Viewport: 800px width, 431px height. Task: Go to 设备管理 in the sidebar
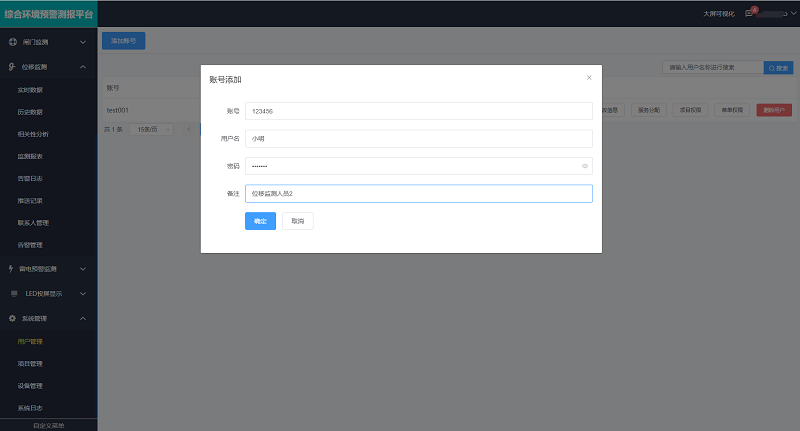coord(31,386)
